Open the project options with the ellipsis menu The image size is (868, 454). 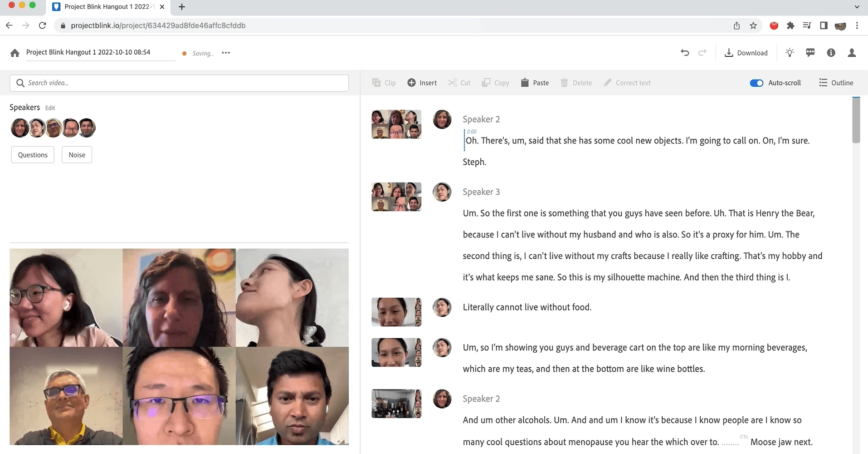click(x=226, y=53)
